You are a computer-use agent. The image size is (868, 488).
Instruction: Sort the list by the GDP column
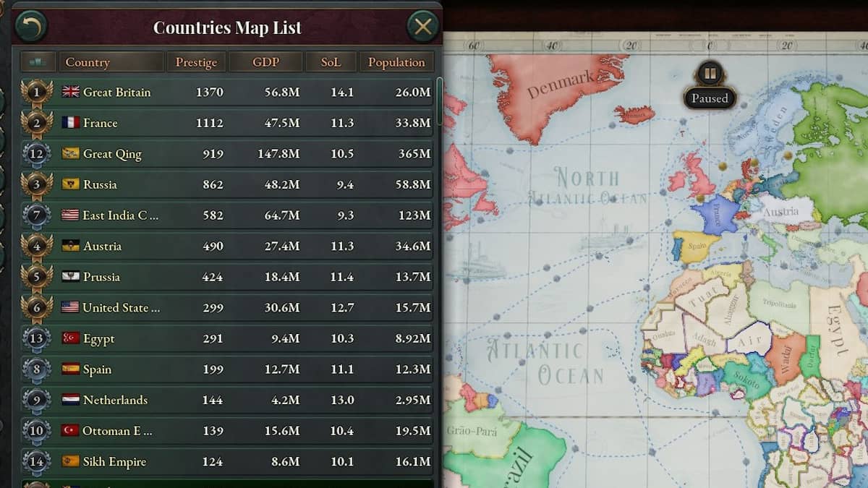pos(265,62)
